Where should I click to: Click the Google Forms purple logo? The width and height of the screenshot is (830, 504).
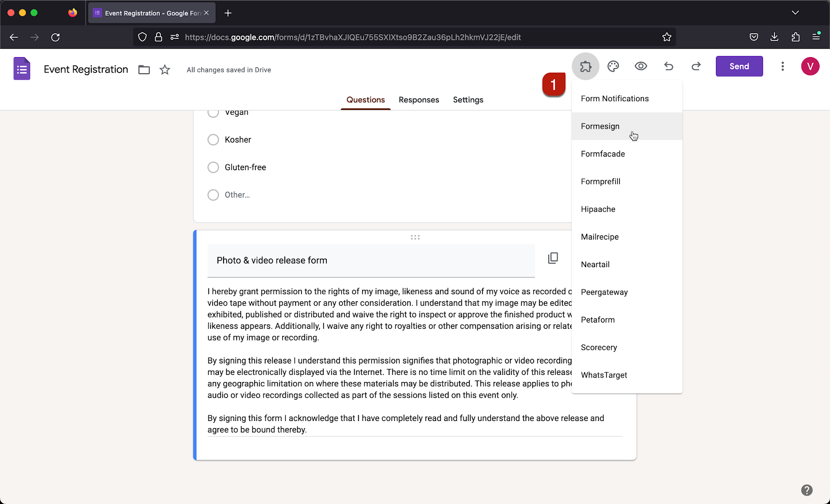pos(22,68)
